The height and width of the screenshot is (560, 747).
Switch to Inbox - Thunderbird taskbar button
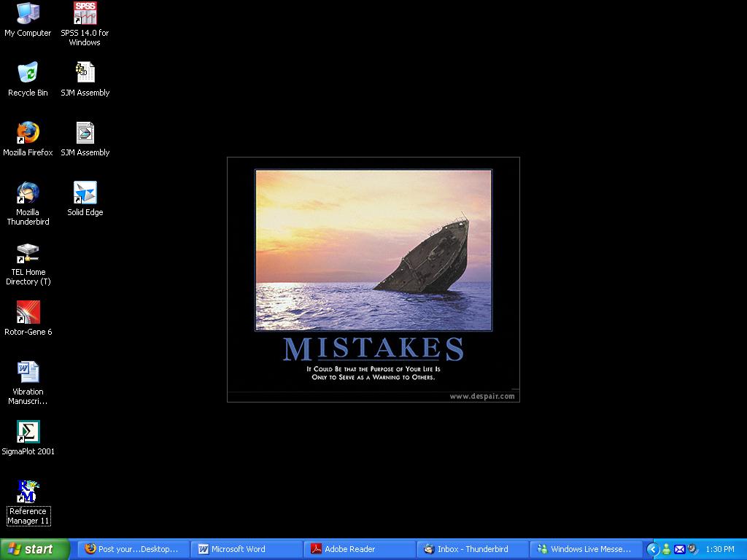(x=473, y=549)
